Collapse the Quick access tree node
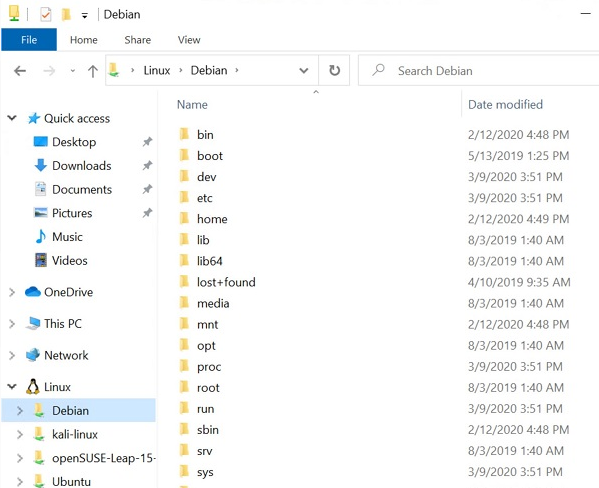 [12, 118]
